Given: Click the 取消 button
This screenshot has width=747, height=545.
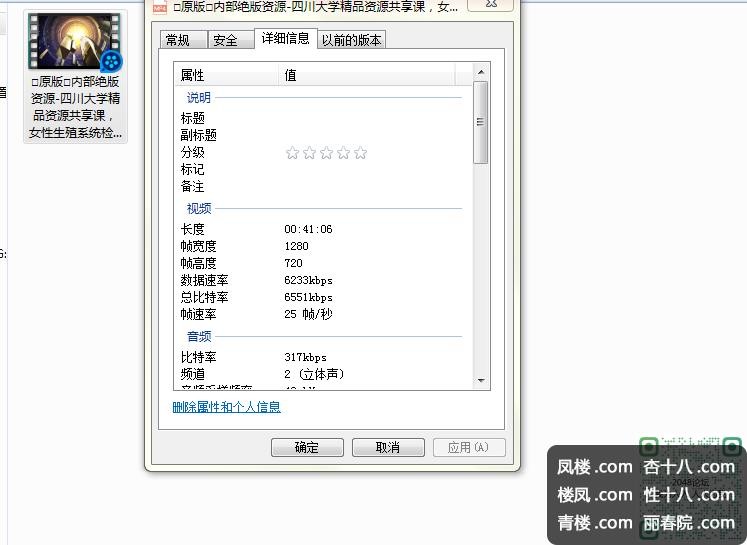Looking at the screenshot, I should 387,448.
